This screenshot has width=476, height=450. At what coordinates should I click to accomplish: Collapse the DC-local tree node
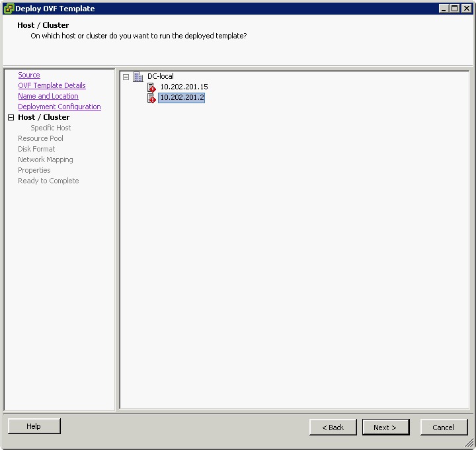point(126,77)
